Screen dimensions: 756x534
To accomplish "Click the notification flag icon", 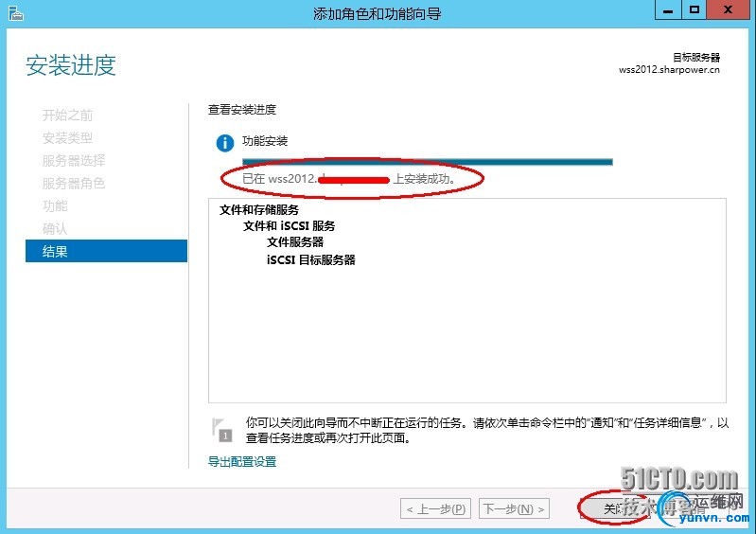I will [221, 430].
